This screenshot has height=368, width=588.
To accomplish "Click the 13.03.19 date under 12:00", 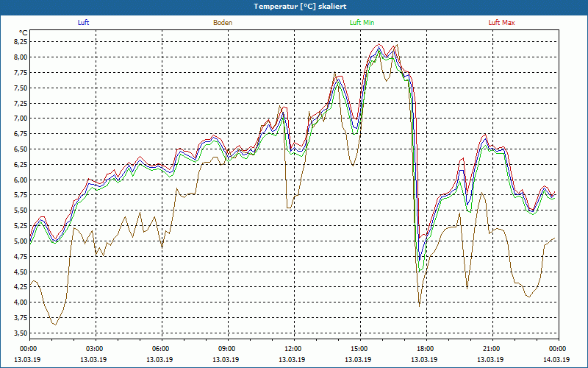I will coord(292,360).
